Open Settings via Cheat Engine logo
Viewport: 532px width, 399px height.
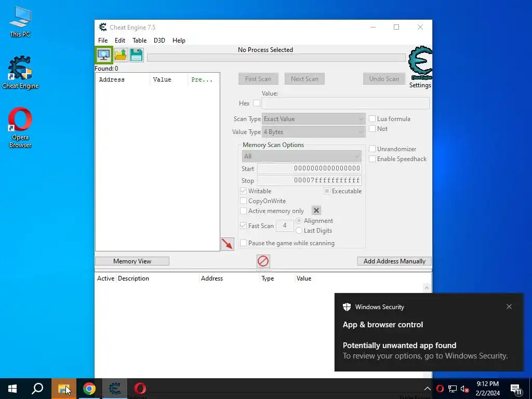pos(420,67)
